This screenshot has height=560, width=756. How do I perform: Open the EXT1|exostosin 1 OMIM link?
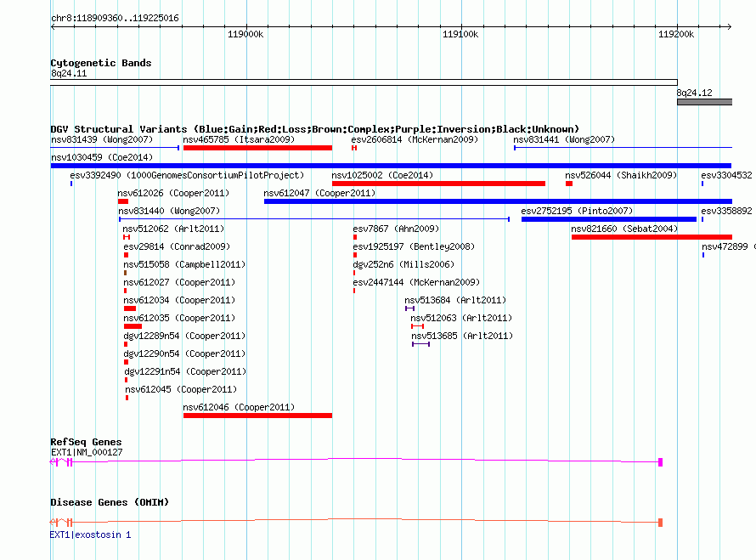point(90,535)
